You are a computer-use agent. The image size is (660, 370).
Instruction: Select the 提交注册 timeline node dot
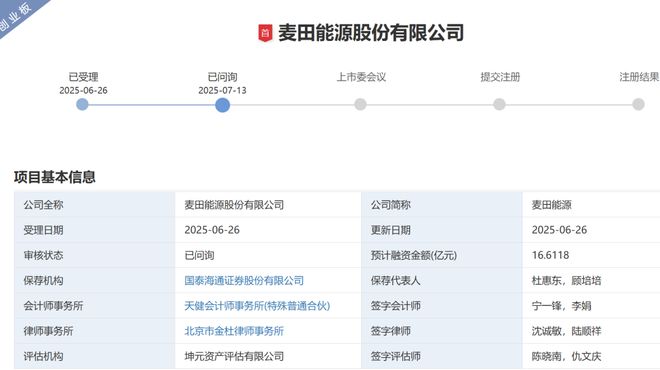(499, 104)
